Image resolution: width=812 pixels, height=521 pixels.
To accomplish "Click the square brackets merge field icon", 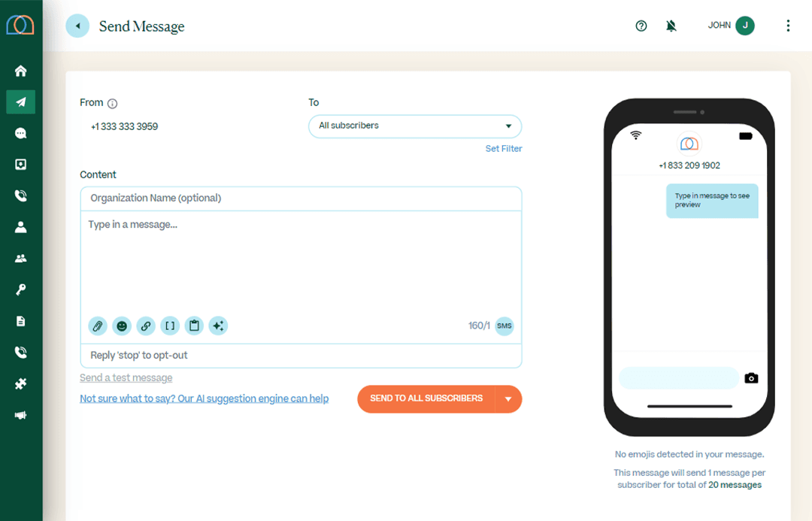I will coord(170,326).
